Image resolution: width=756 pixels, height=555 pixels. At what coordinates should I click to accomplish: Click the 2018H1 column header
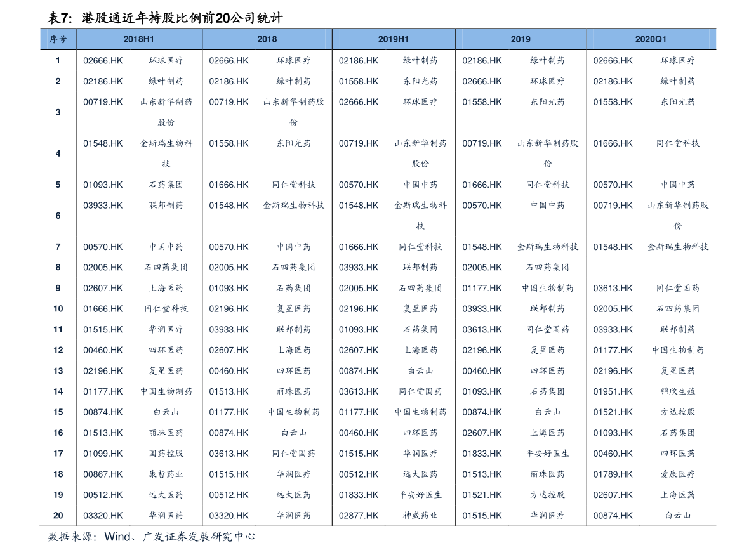[x=138, y=39]
